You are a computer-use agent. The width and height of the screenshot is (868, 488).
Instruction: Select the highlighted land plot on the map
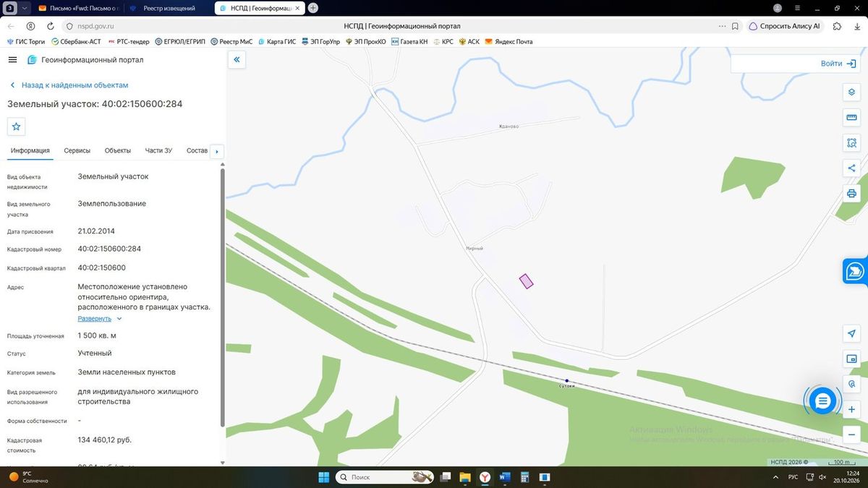point(526,281)
